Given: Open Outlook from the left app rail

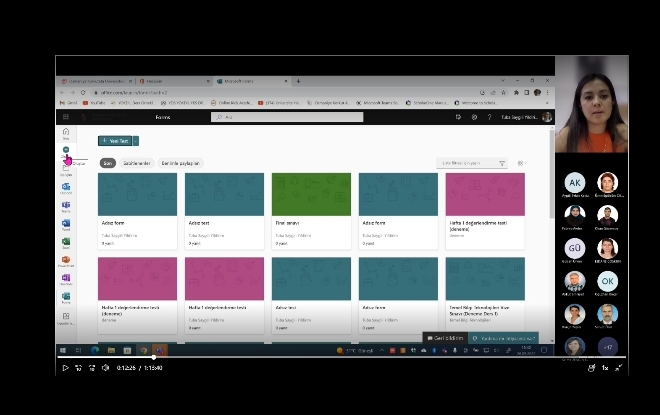Looking at the screenshot, I should point(66,187).
